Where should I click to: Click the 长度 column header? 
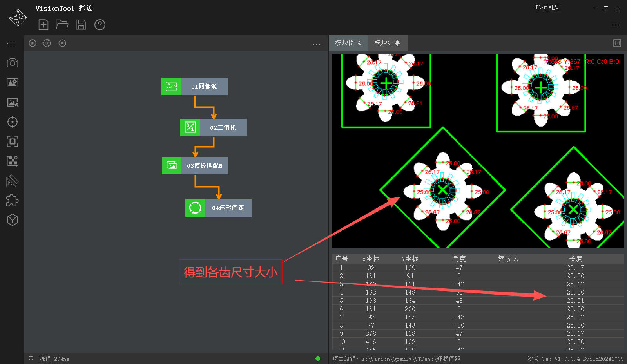coord(575,259)
